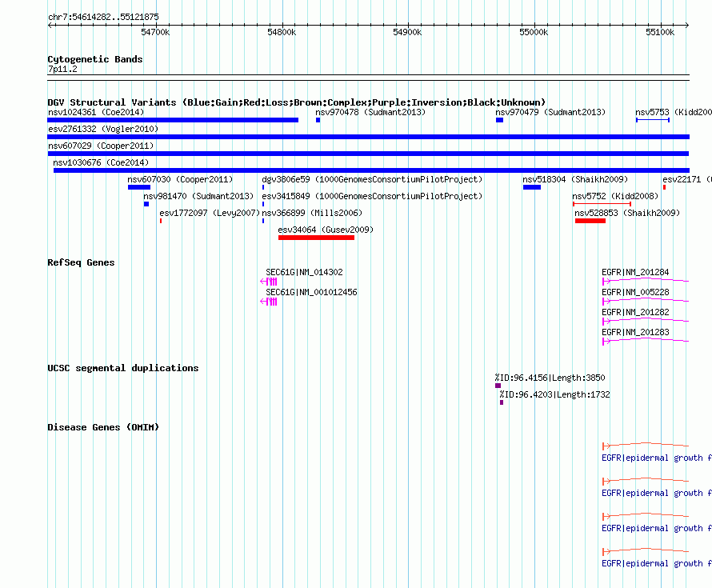Select the blue bar under nsv607030
712x588 pixels.
pos(139,187)
